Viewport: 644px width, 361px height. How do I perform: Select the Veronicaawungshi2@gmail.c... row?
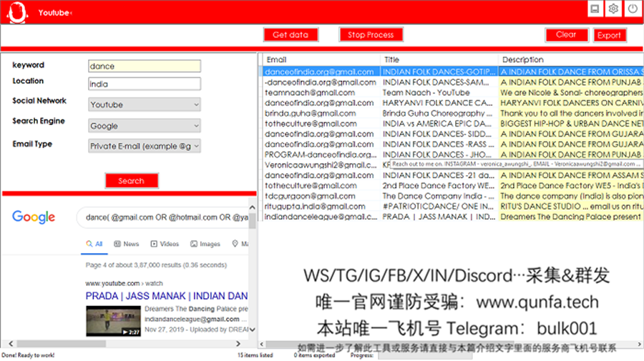(x=321, y=165)
